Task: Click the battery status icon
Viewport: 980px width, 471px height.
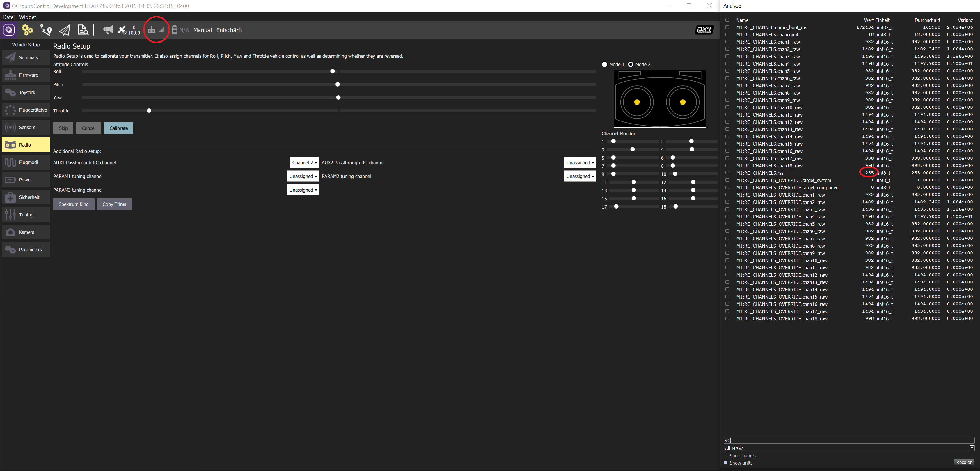Action: coord(175,30)
